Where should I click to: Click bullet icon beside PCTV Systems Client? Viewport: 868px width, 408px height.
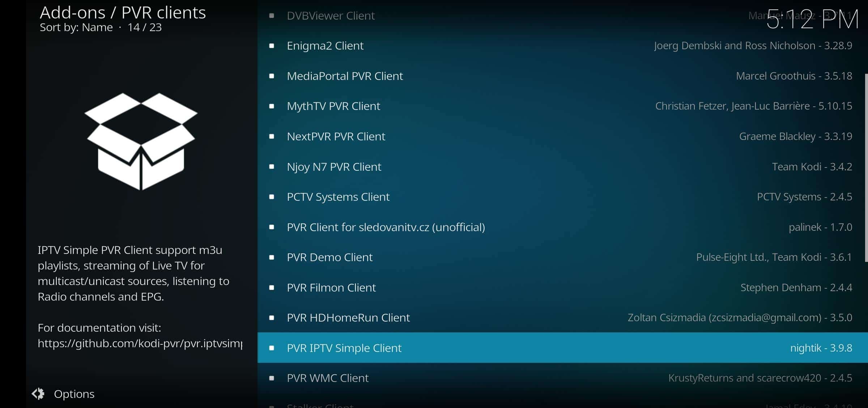(x=272, y=197)
